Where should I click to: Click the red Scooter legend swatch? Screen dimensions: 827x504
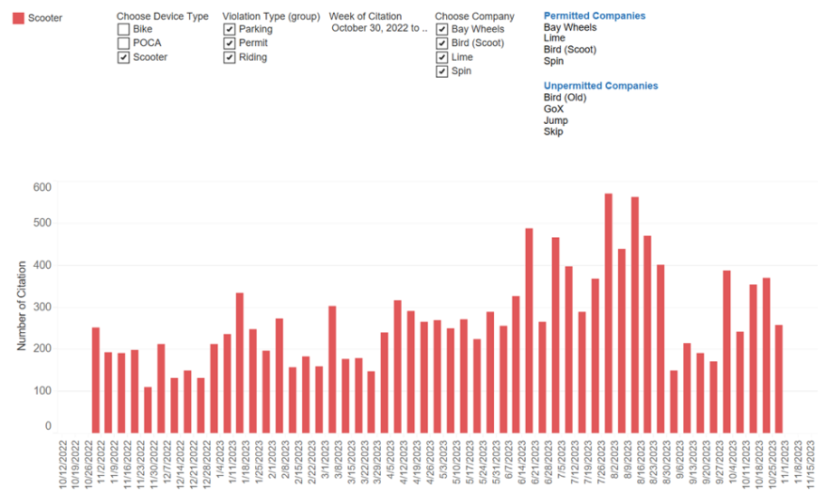(18, 17)
